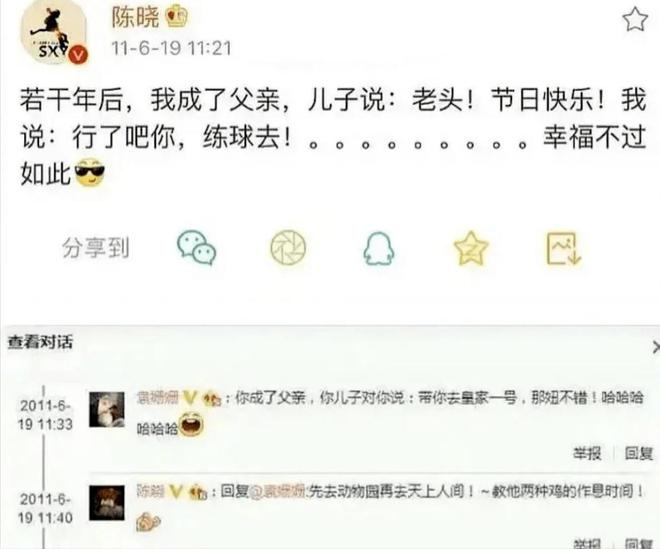660x549 pixels.
Task: Share to Qzone yellow star icon
Action: 471,248
